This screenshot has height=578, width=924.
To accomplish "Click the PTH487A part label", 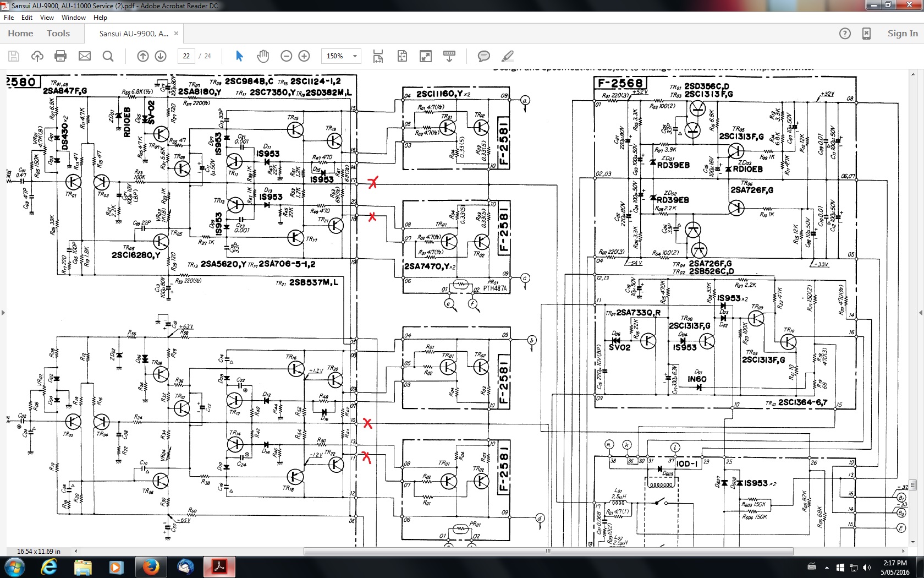I will (x=495, y=288).
